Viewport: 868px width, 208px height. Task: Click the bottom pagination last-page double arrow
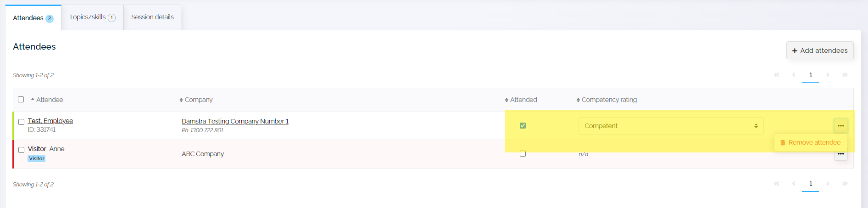[845, 184]
